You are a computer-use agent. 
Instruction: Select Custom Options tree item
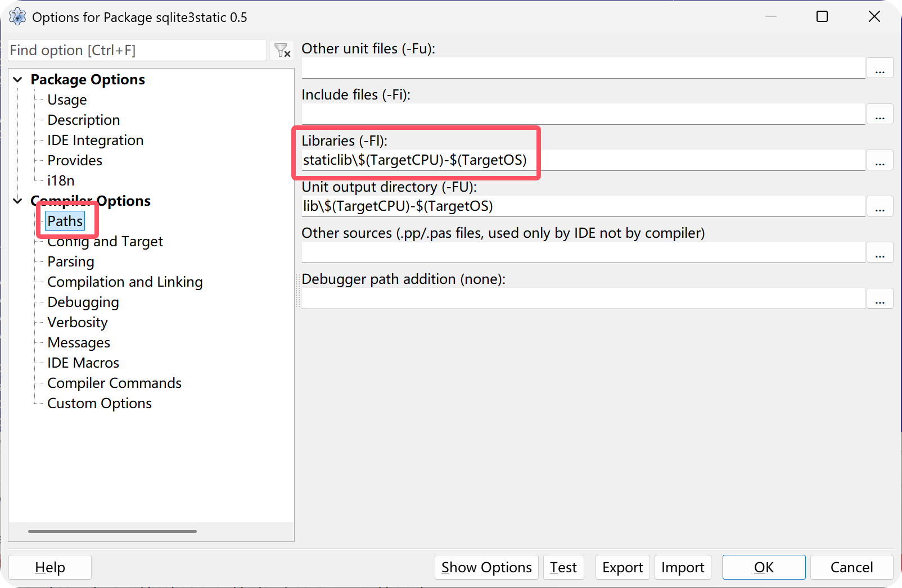[100, 404]
